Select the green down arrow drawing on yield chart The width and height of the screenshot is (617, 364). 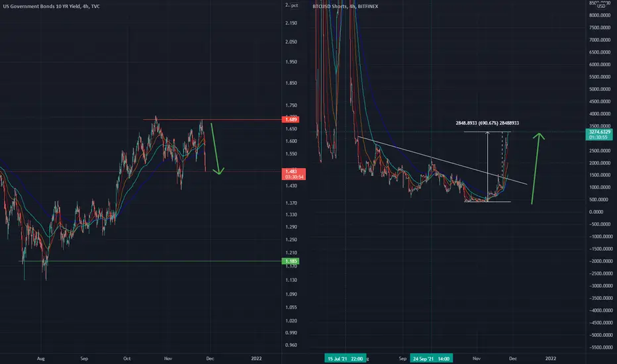216,149
